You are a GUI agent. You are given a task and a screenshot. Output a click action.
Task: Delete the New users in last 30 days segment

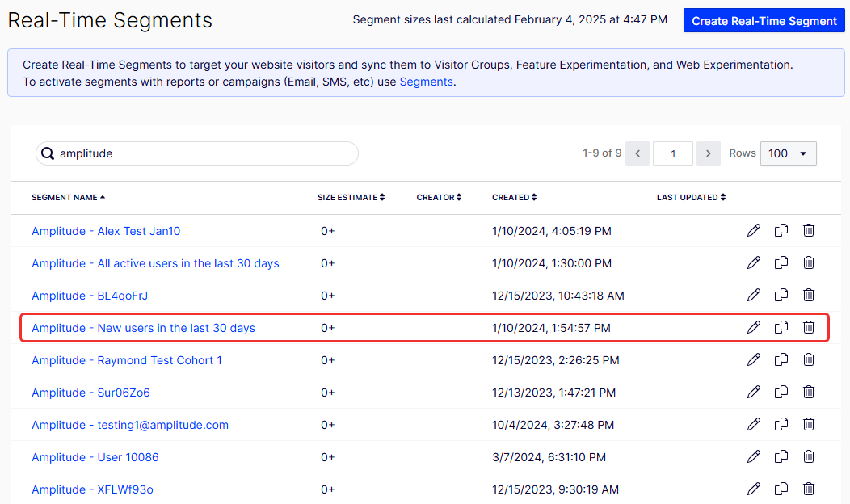coord(808,327)
